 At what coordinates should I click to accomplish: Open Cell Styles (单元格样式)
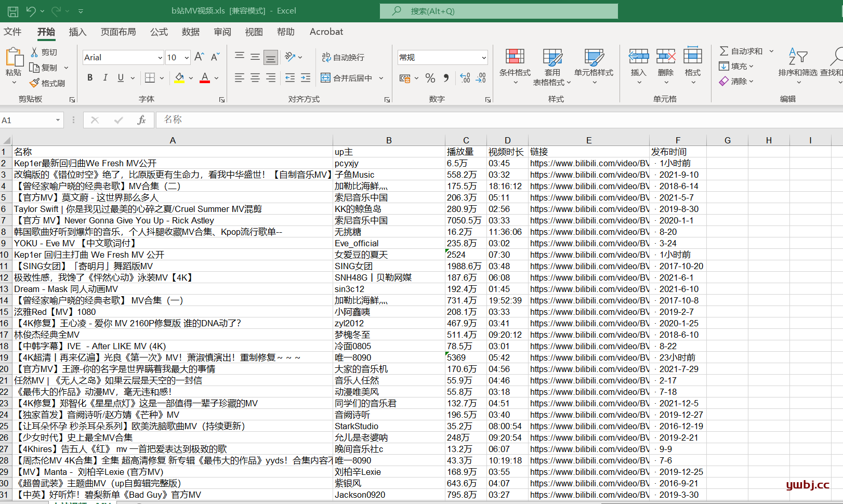[x=594, y=67]
